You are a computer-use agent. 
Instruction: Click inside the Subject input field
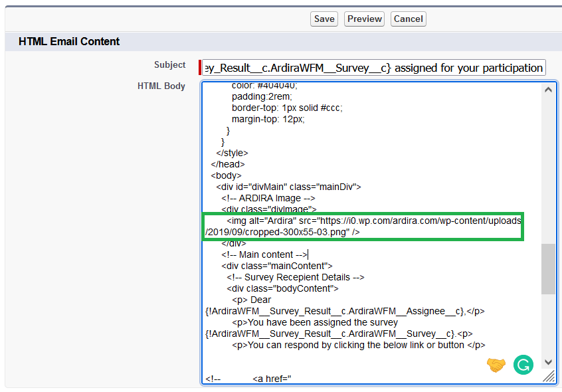[372, 67]
